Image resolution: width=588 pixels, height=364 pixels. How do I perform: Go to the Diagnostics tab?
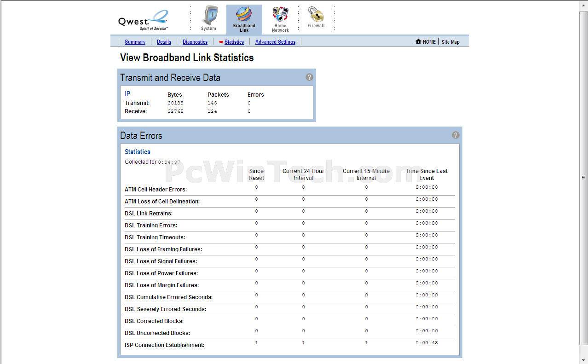click(195, 42)
